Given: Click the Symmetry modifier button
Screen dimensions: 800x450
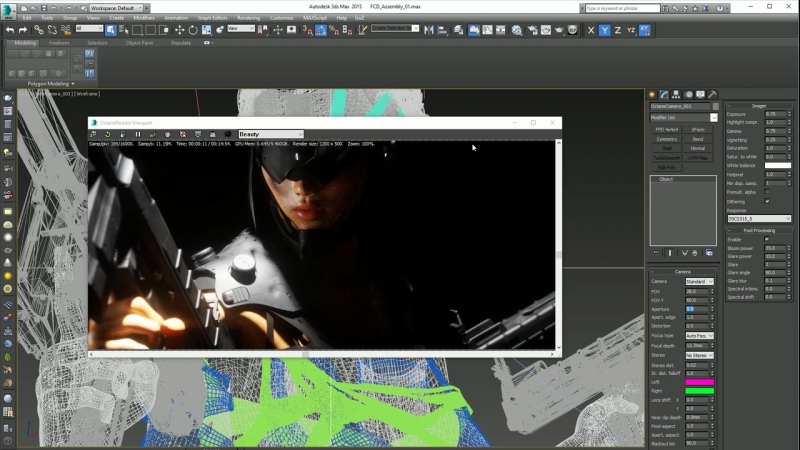Looking at the screenshot, I should click(667, 139).
